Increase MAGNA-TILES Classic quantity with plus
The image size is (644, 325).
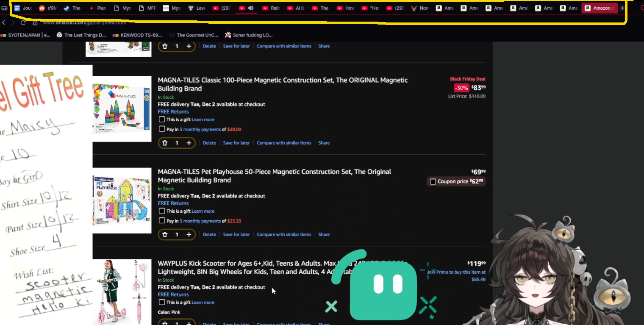click(189, 143)
